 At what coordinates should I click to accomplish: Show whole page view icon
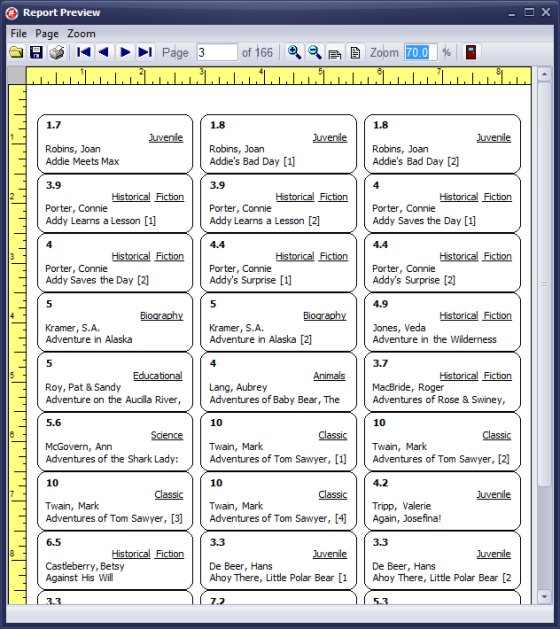(x=355, y=53)
